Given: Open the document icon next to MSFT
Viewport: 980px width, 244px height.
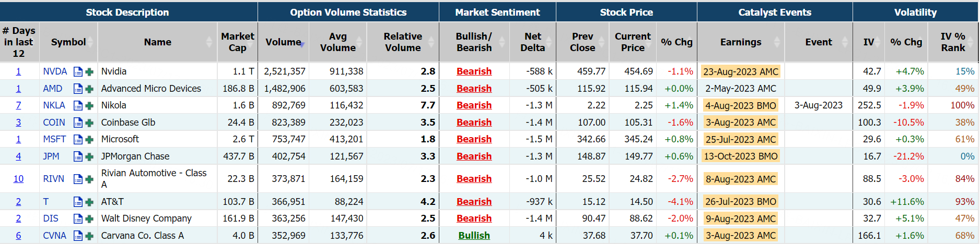Looking at the screenshot, I should (x=78, y=140).
